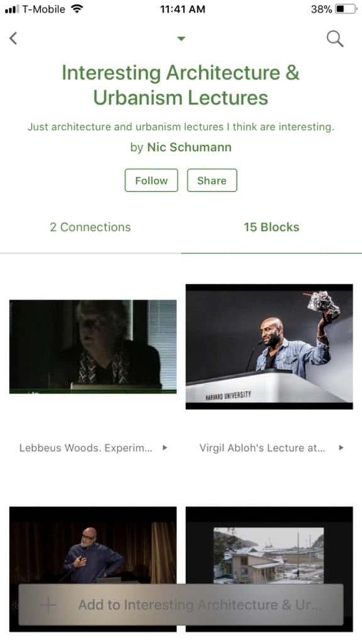Share the channel
Viewport: 362px width, 644px height.
(x=212, y=180)
